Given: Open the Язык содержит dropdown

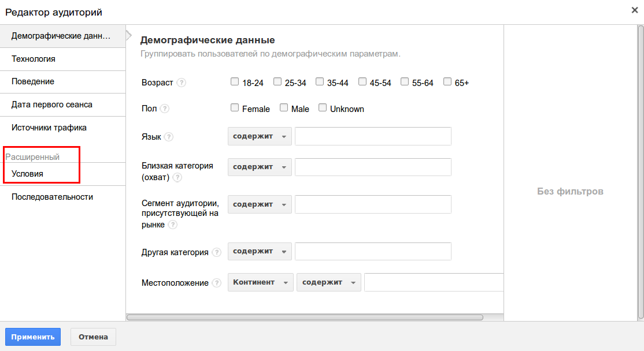Looking at the screenshot, I should pos(260,137).
